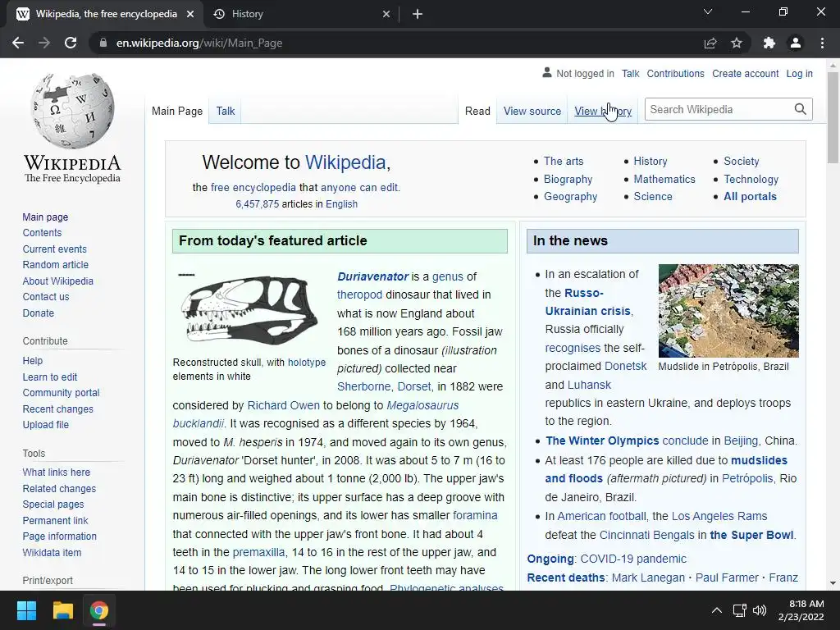
Task: Open the Chrome three-dot menu
Action: click(822, 43)
